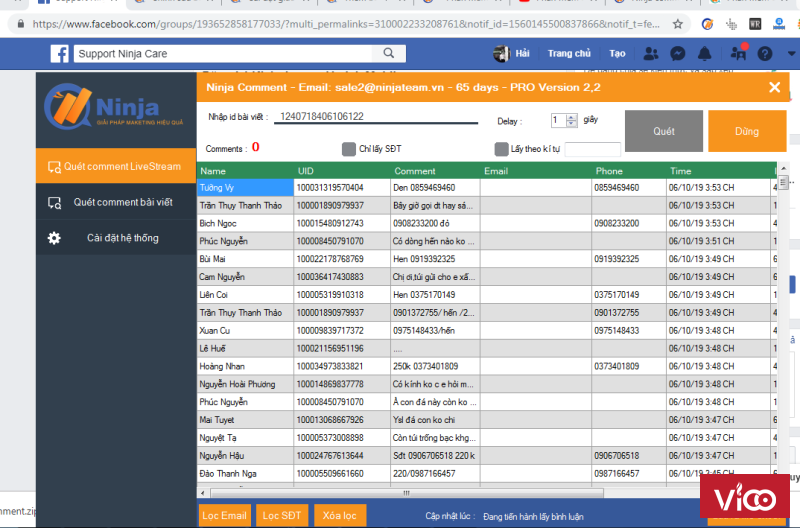Click the settings gear icon in sidebar
This screenshot has height=528, width=800.
point(54,238)
